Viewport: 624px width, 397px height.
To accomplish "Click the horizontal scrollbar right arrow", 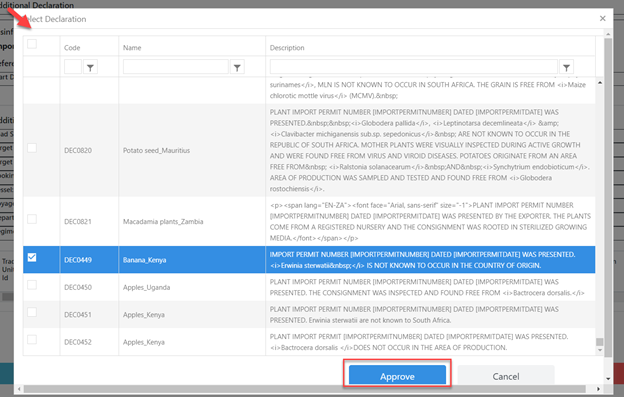I will [598, 389].
